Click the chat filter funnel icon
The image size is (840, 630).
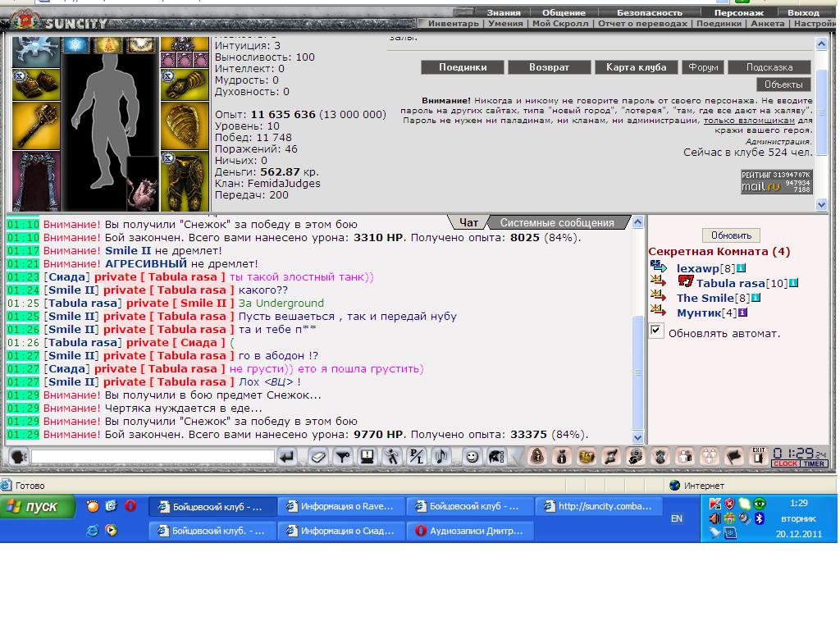tap(343, 456)
